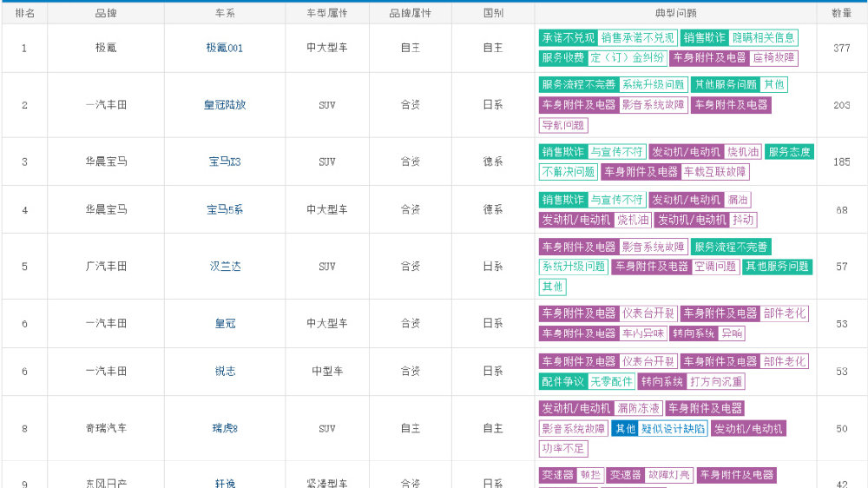Select the 漏油 tag in 宝马5系 row
The height and width of the screenshot is (488, 868).
coord(737,200)
